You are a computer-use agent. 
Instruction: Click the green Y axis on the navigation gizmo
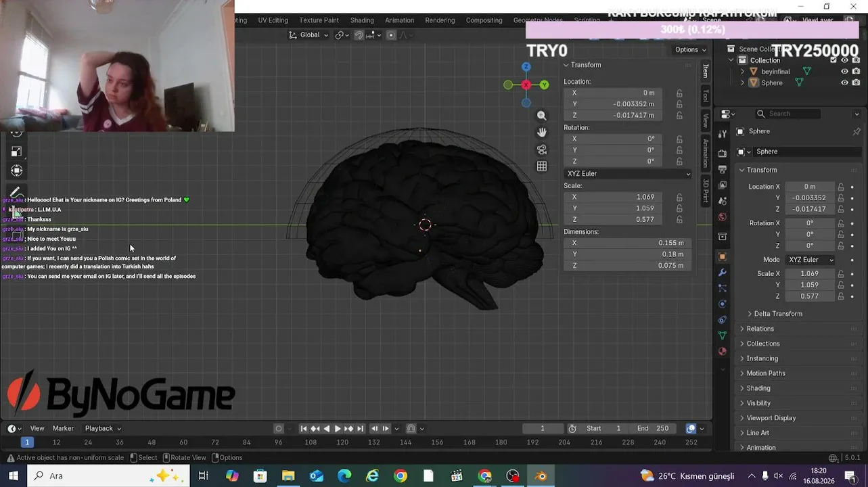544,85
